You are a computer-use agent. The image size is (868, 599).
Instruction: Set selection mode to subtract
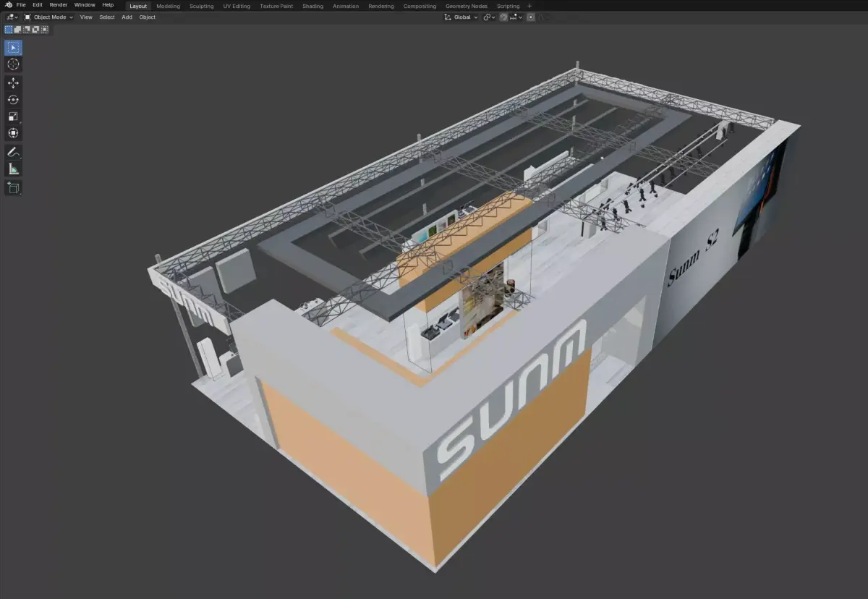pyautogui.click(x=27, y=30)
